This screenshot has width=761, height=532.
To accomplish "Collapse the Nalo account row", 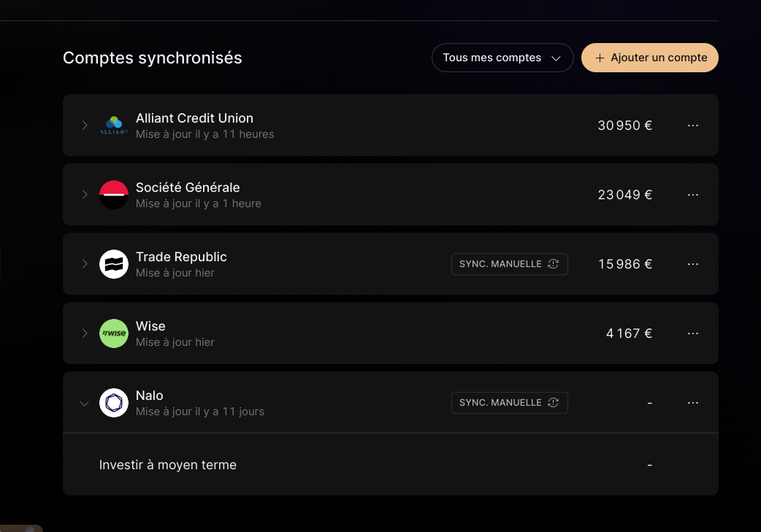I will click(85, 404).
